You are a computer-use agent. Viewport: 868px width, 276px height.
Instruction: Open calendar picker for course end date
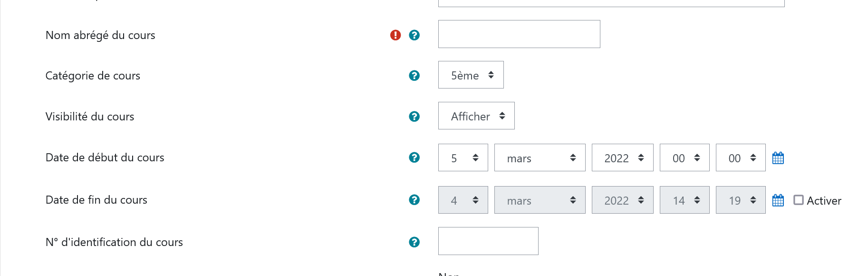pyautogui.click(x=778, y=200)
